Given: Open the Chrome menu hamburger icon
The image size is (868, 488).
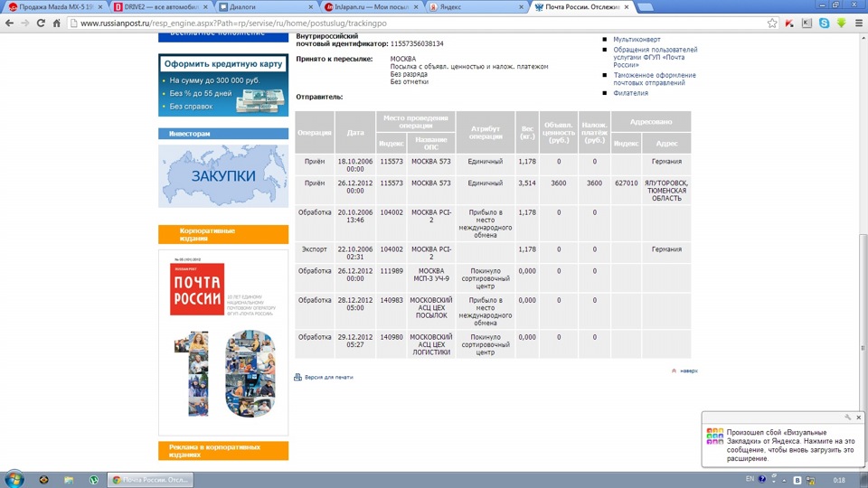Looking at the screenshot, I should [x=859, y=23].
